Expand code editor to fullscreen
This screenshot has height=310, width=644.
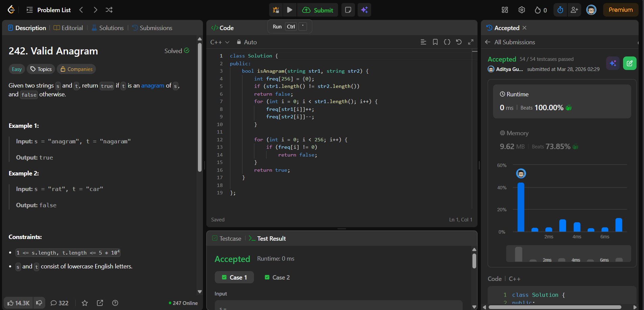tap(470, 42)
